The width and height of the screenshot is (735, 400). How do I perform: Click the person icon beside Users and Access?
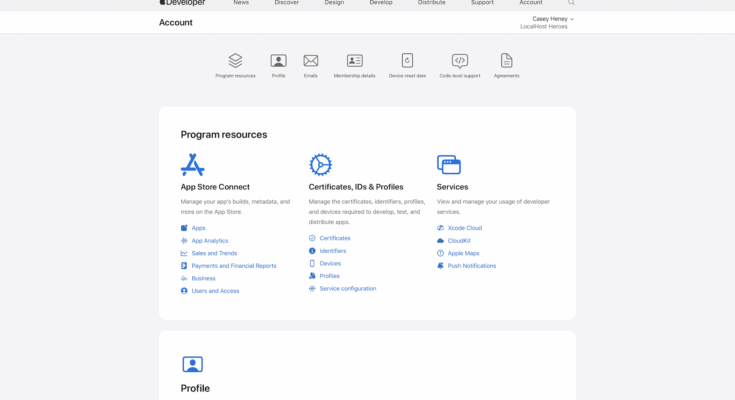coord(184,291)
